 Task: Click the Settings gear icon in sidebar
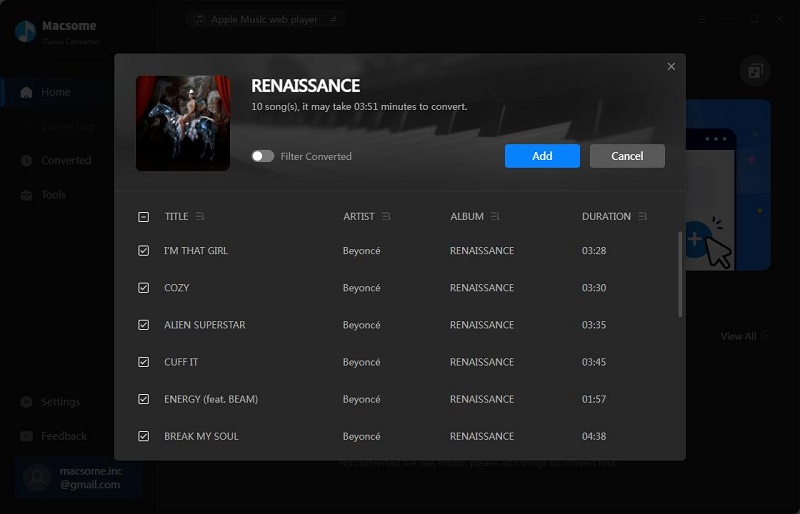tap(27, 402)
